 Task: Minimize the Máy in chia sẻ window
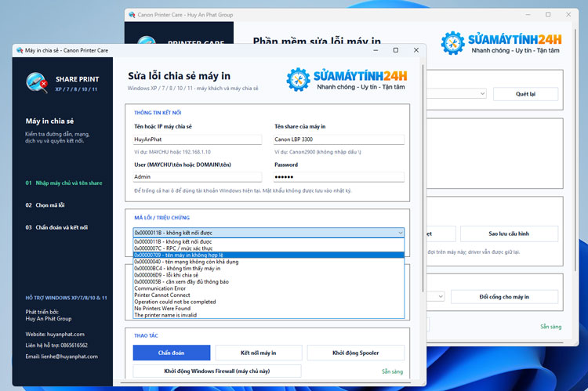tap(376, 50)
